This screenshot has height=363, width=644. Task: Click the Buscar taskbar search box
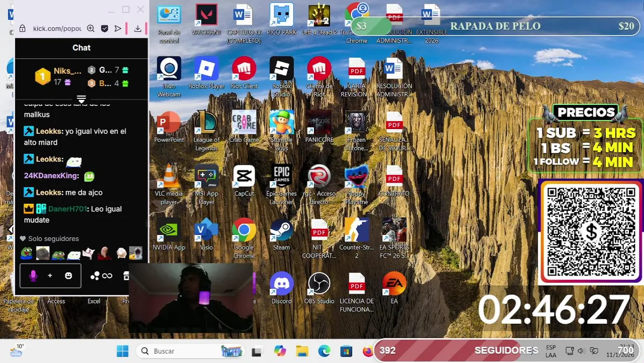[x=190, y=351]
